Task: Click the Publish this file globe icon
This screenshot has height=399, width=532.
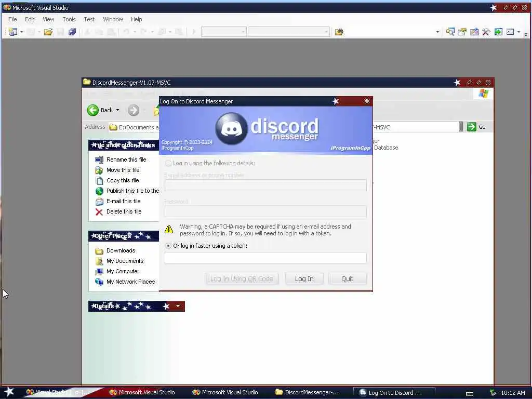Action: click(x=99, y=191)
